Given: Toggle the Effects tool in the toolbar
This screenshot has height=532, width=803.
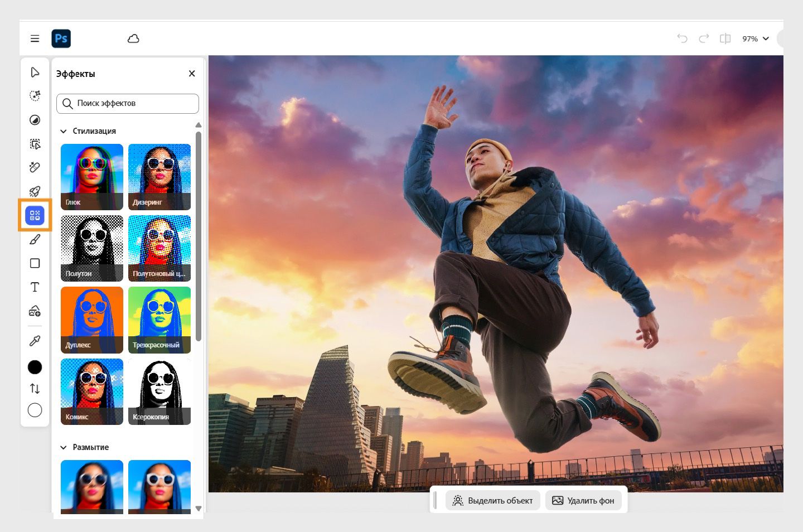Looking at the screenshot, I should [x=35, y=215].
